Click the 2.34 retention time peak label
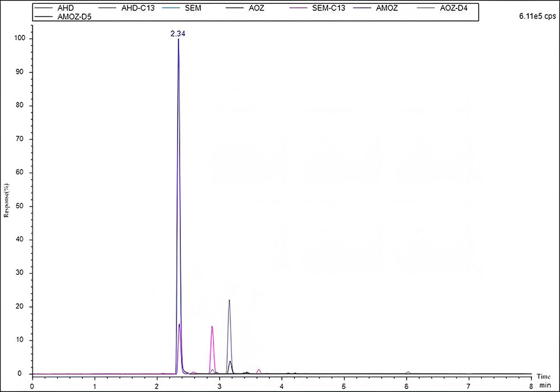 click(x=178, y=34)
